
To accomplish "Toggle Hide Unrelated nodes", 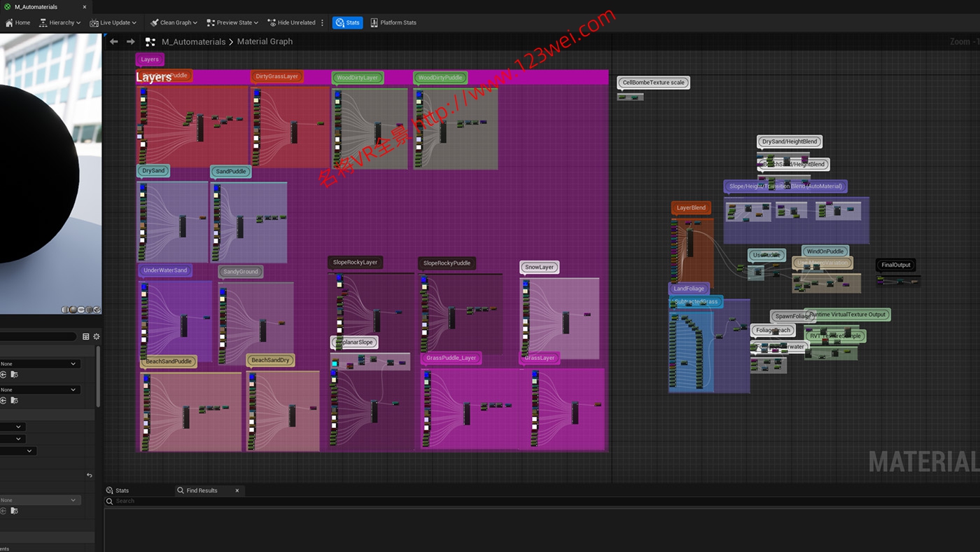I will [x=291, y=22].
